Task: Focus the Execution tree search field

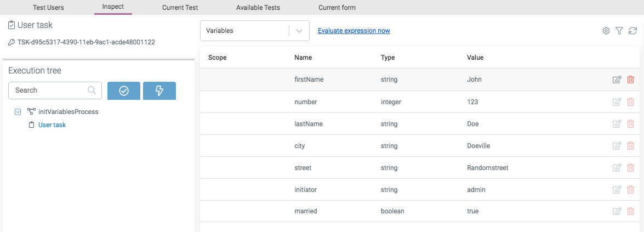Action: [x=55, y=90]
